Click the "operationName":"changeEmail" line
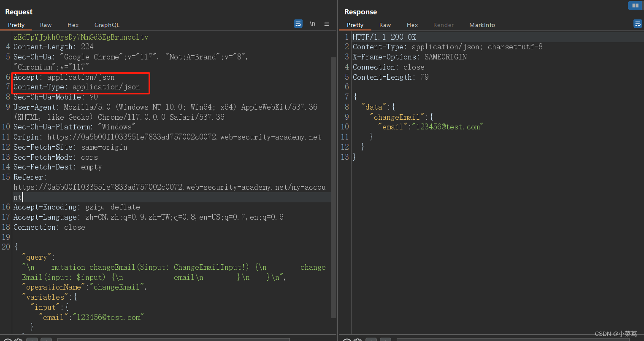The width and height of the screenshot is (644, 341). tap(84, 287)
